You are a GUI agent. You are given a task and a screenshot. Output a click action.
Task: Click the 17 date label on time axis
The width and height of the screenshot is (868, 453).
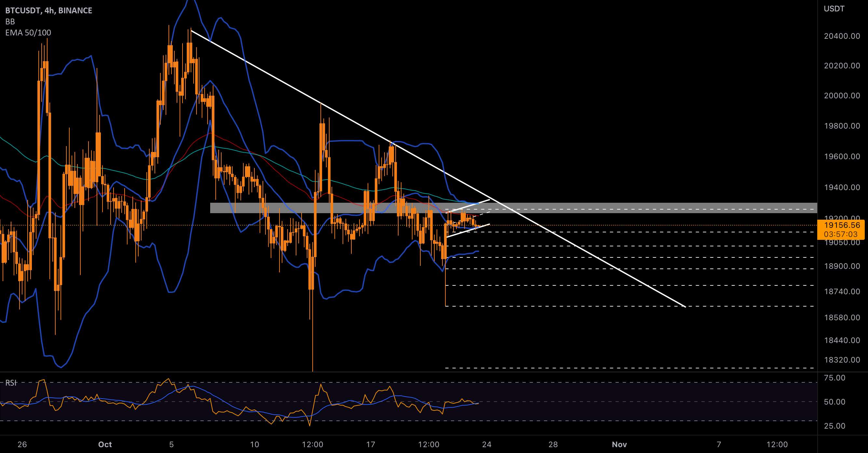[370, 445]
